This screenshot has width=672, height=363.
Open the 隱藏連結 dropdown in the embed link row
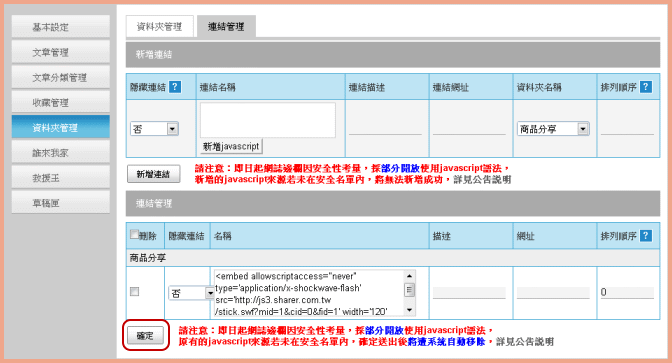tap(191, 293)
